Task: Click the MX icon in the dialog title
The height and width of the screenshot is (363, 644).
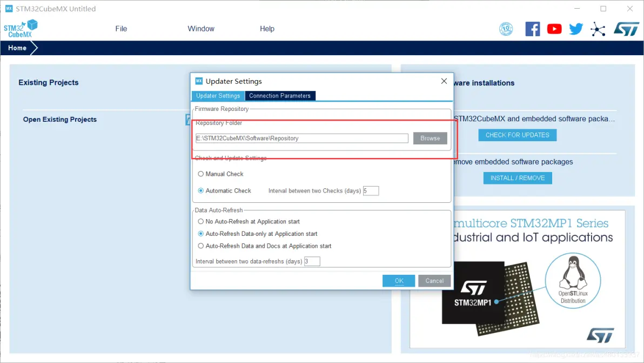Action: pos(199,81)
